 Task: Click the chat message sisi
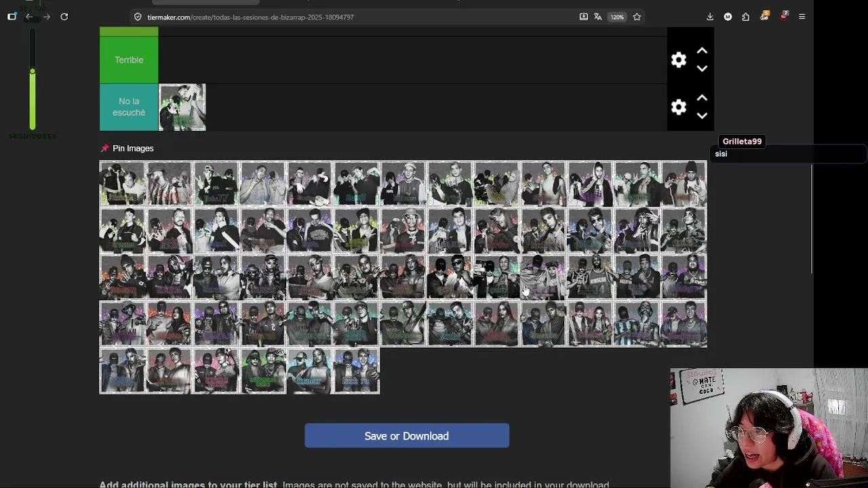[721, 154]
